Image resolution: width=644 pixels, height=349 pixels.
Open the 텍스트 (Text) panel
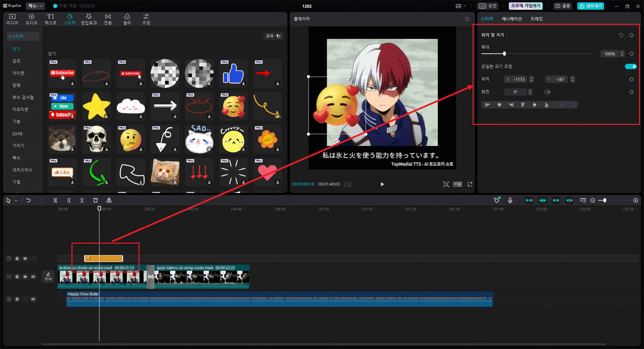pyautogui.click(x=51, y=19)
